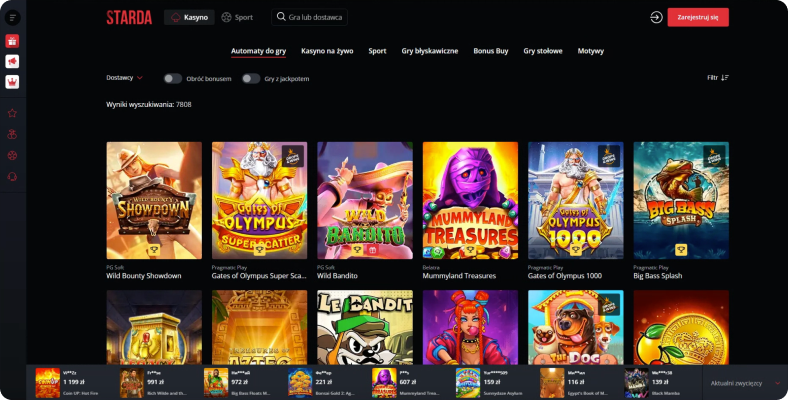Open the Filtr sort icon
The height and width of the screenshot is (400, 788).
(724, 78)
